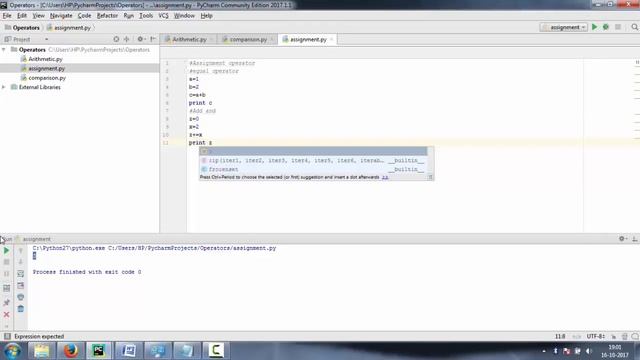
Task: Click scroll from source icon in Project panel
Action: [x=116, y=39]
